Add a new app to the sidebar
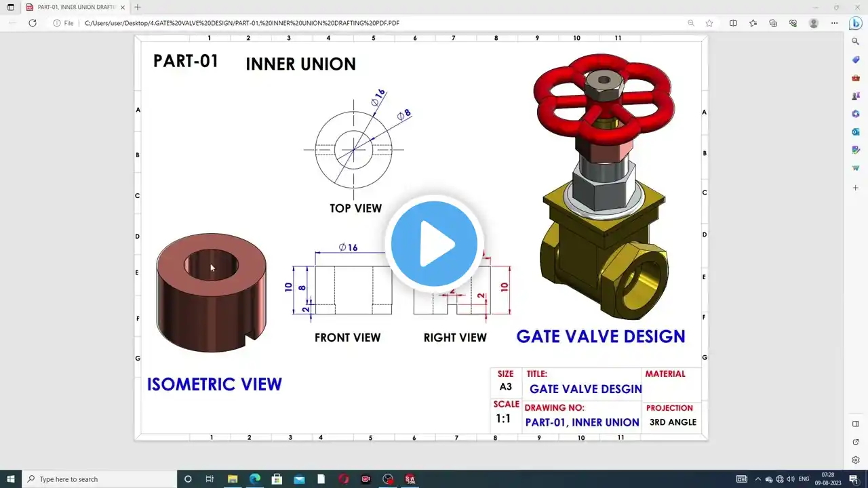The image size is (868, 488). [x=856, y=188]
